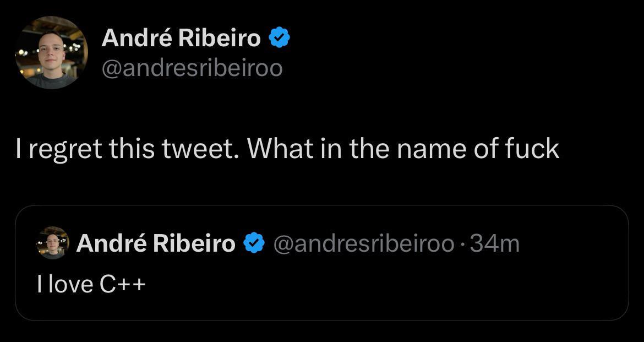Click the verified badge inside the quoted tweet
Image resolution: width=644 pixels, height=342 pixels.
pyautogui.click(x=254, y=243)
